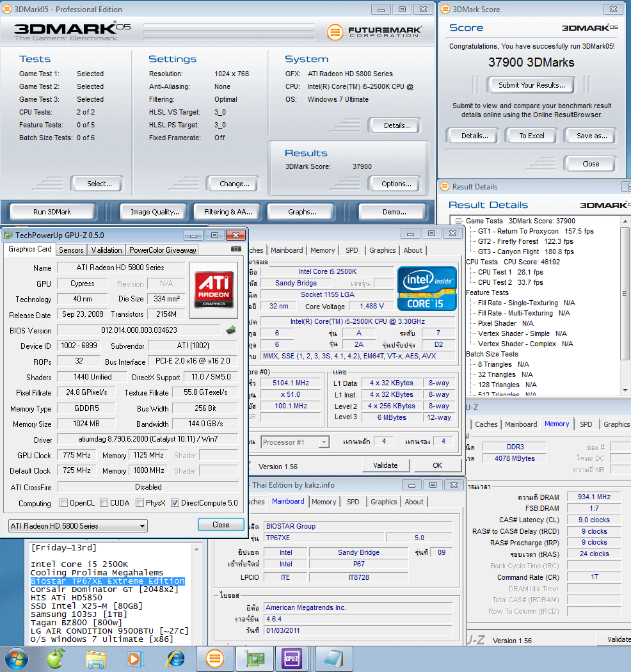
Task: Click the Save as... button
Action: pos(591,136)
